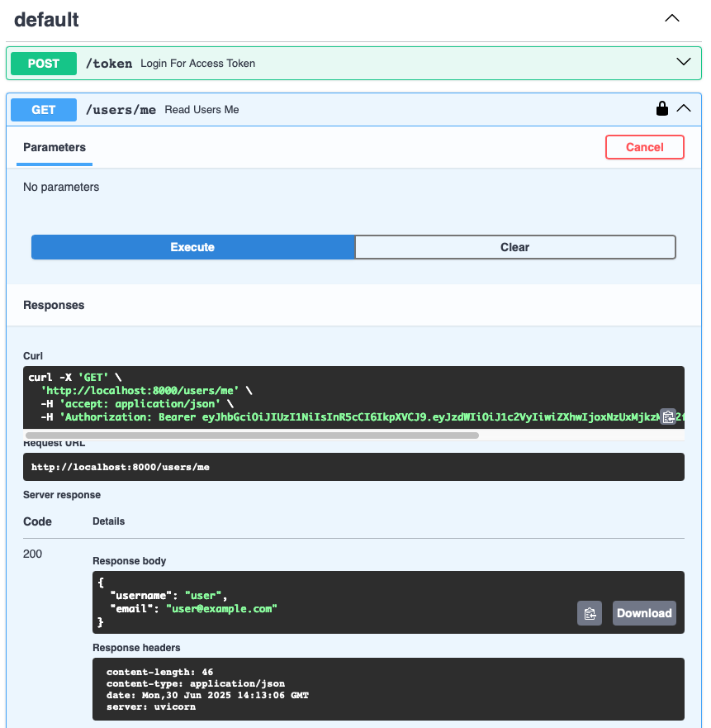Download the response body
The width and height of the screenshot is (711, 728).
click(644, 613)
